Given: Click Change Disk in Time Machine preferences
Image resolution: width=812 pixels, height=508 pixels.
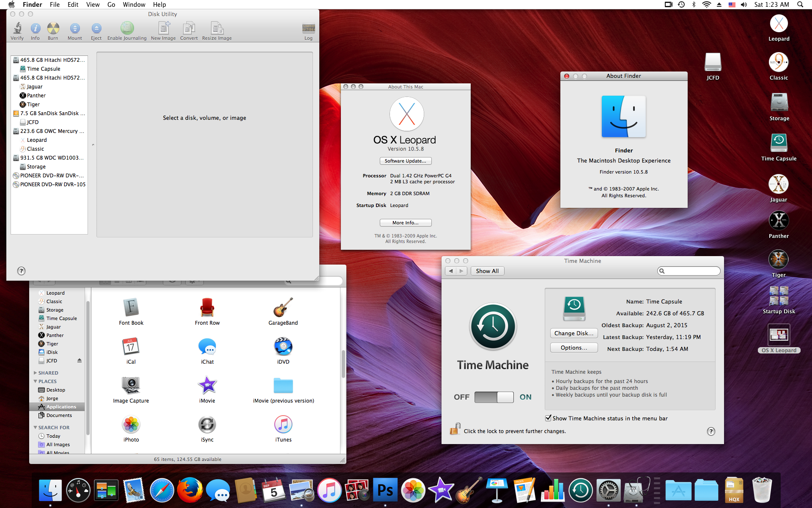Looking at the screenshot, I should pyautogui.click(x=573, y=333).
